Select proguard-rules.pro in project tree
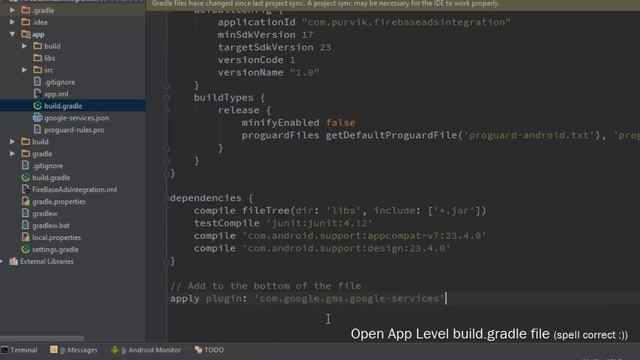 (74, 130)
